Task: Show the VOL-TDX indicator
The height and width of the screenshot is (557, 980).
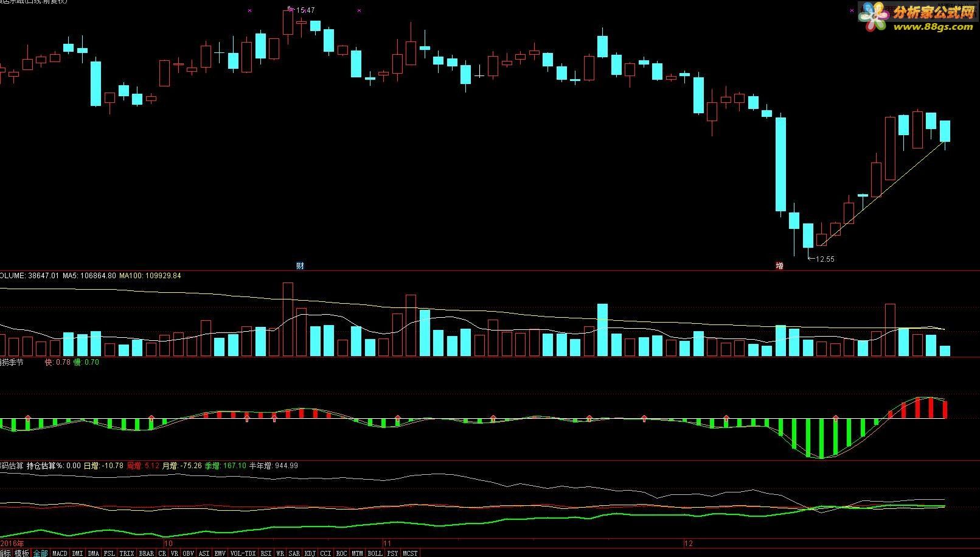Action: (243, 553)
